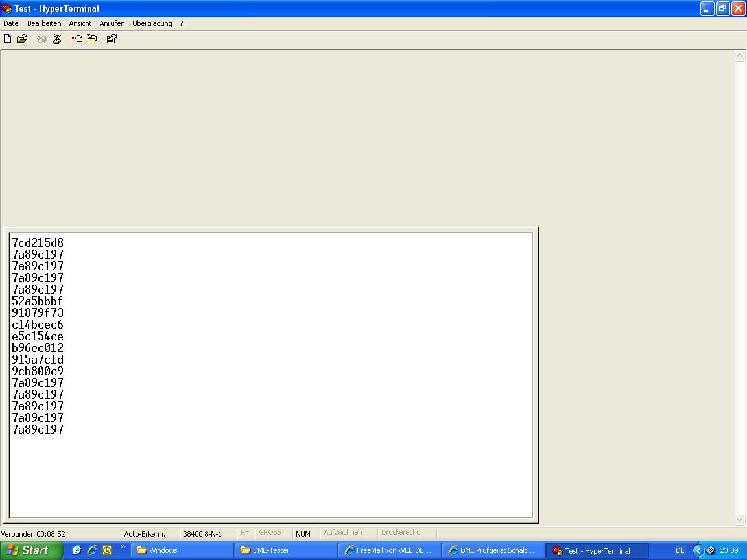Switch to FreeMail von WEB.DE taskbar window
The image size is (747, 560).
(x=389, y=550)
